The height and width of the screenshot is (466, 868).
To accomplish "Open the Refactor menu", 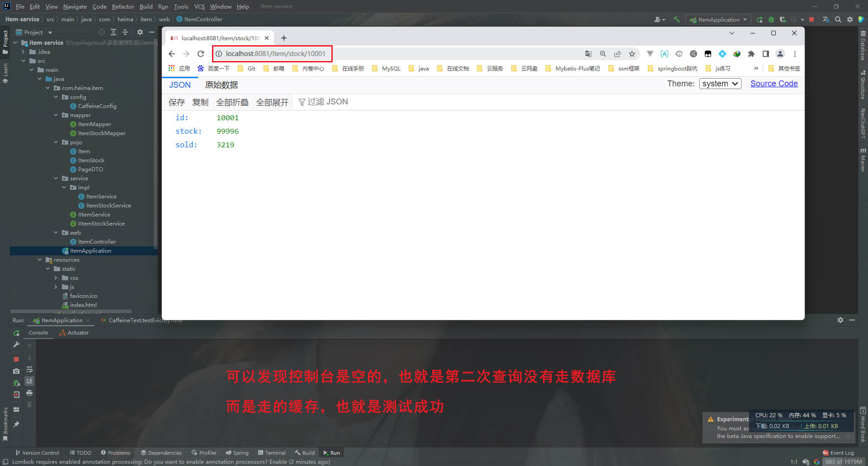I will pyautogui.click(x=123, y=6).
